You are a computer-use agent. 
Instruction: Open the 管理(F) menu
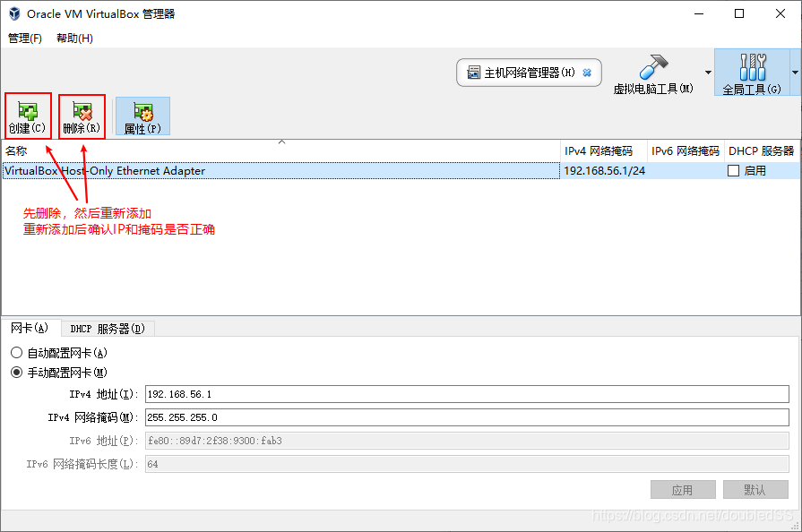point(24,39)
